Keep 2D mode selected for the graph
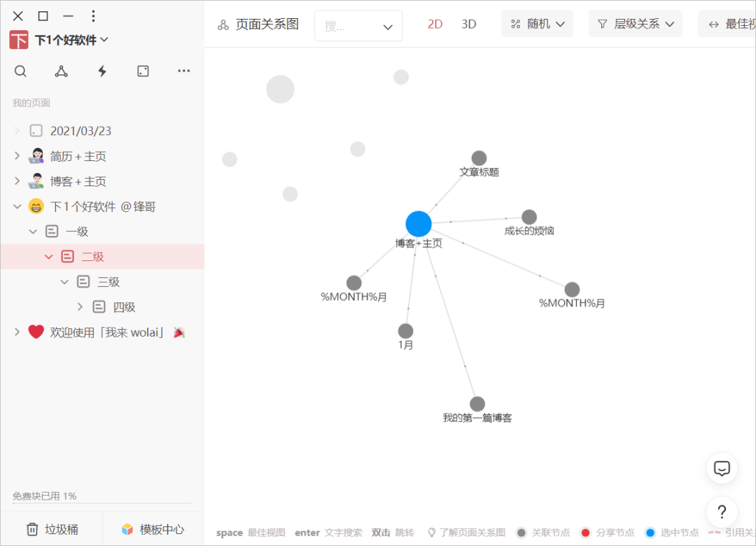 tap(435, 24)
